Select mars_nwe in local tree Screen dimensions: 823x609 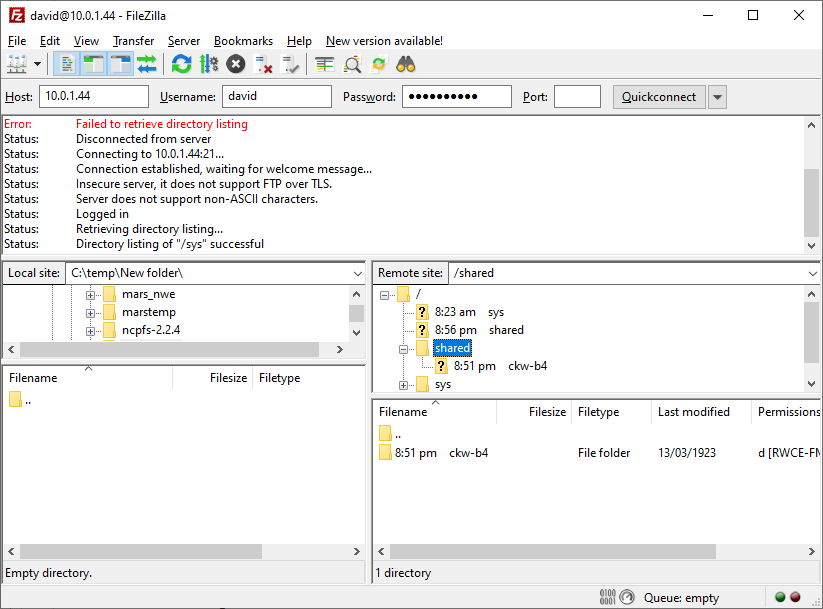tap(149, 294)
